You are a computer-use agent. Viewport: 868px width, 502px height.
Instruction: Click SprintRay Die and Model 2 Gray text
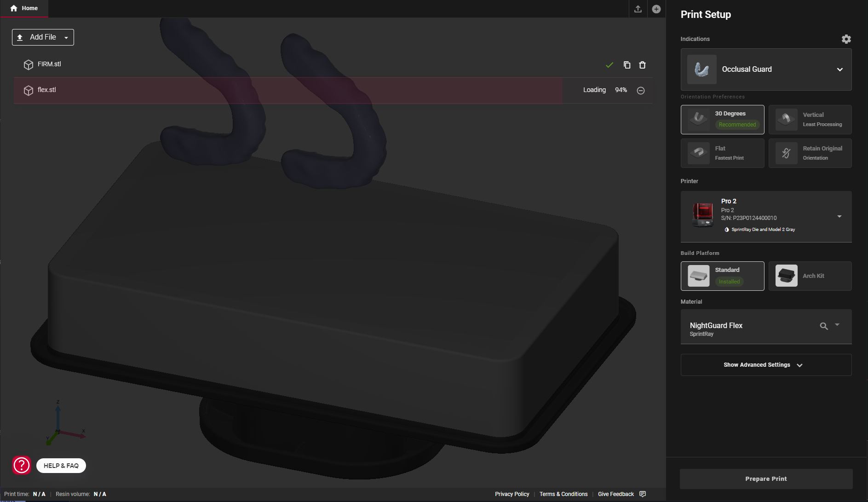pos(763,230)
